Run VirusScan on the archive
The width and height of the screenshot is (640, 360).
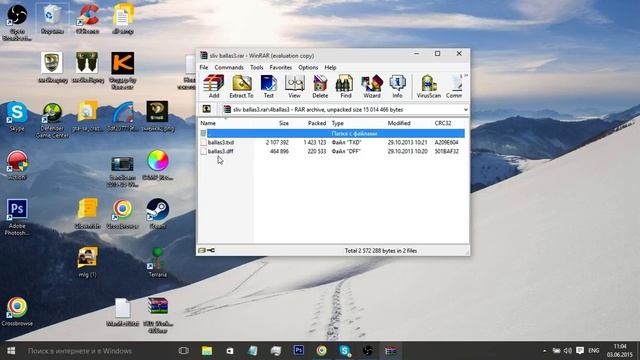[x=429, y=87]
